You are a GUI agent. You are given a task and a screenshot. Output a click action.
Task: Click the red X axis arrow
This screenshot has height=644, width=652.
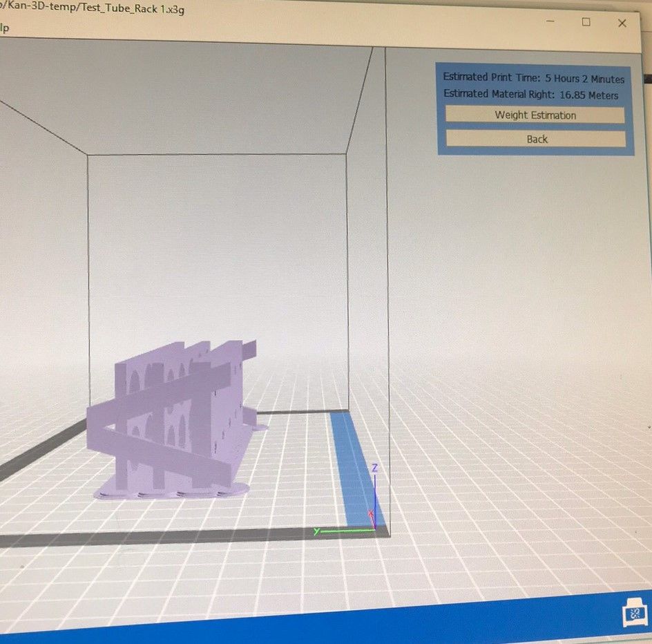(x=372, y=515)
